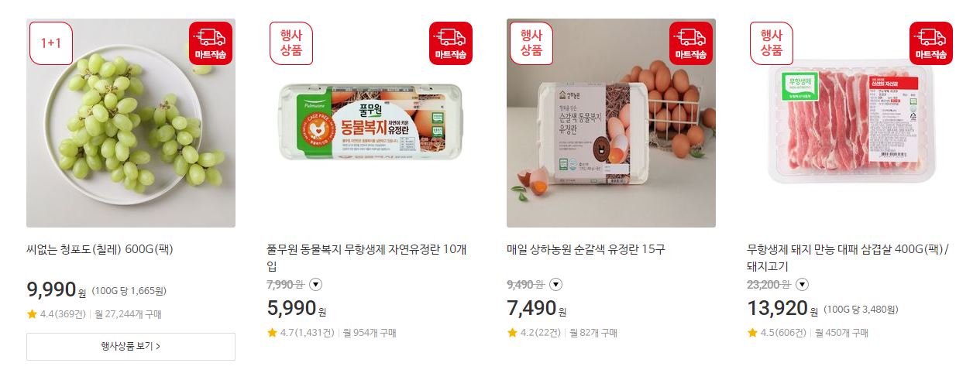Open 무항생제 돼지 만능 대패 삼겹살 title
This screenshot has width=980, height=380.
(848, 257)
